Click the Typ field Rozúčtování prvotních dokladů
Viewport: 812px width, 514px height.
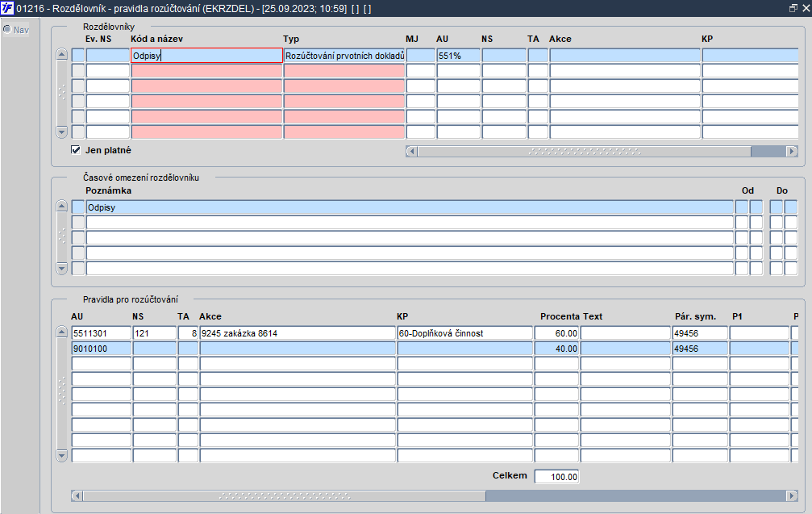point(344,56)
